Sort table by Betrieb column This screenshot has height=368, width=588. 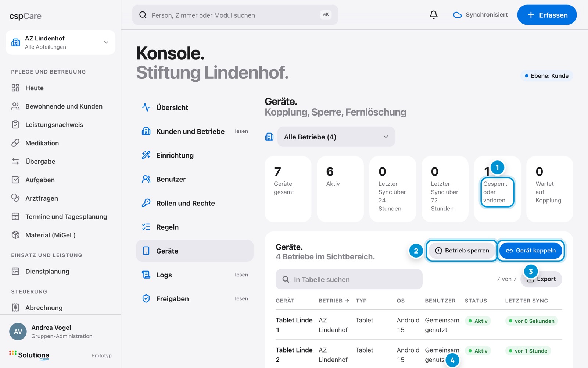point(334,301)
